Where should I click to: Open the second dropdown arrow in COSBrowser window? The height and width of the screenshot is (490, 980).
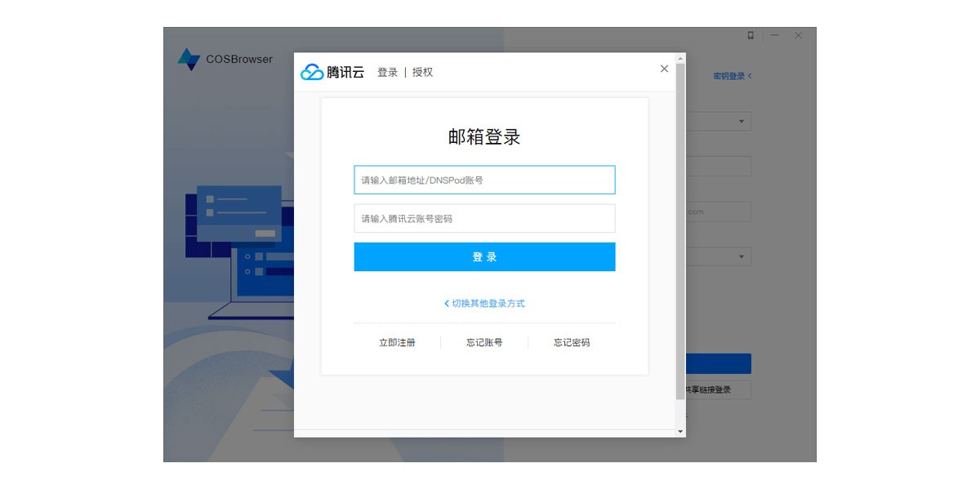[x=742, y=256]
